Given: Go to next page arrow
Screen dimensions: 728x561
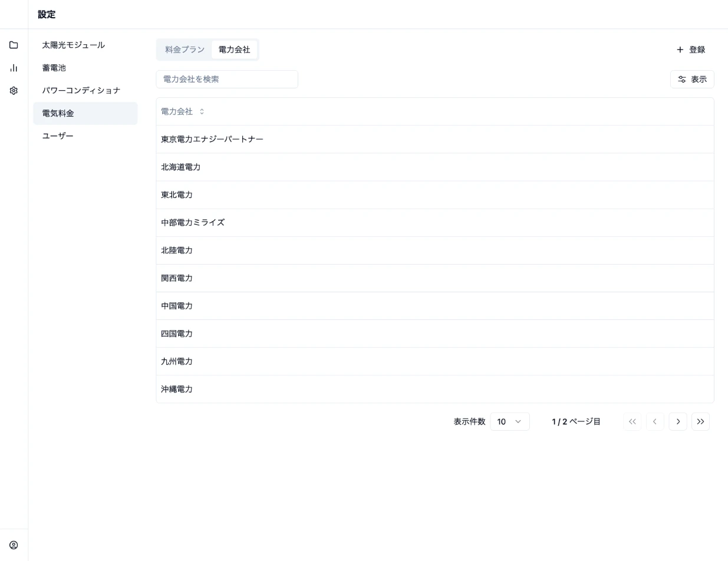Looking at the screenshot, I should click(678, 421).
